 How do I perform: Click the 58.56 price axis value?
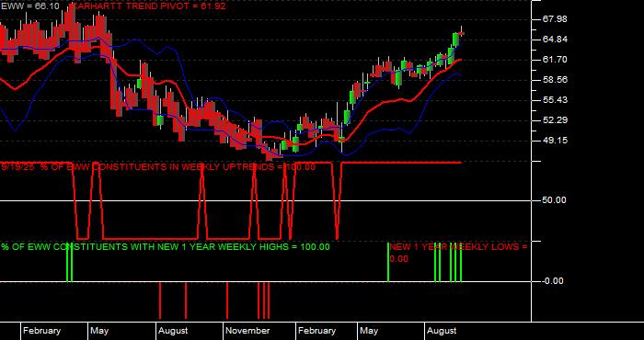555,80
